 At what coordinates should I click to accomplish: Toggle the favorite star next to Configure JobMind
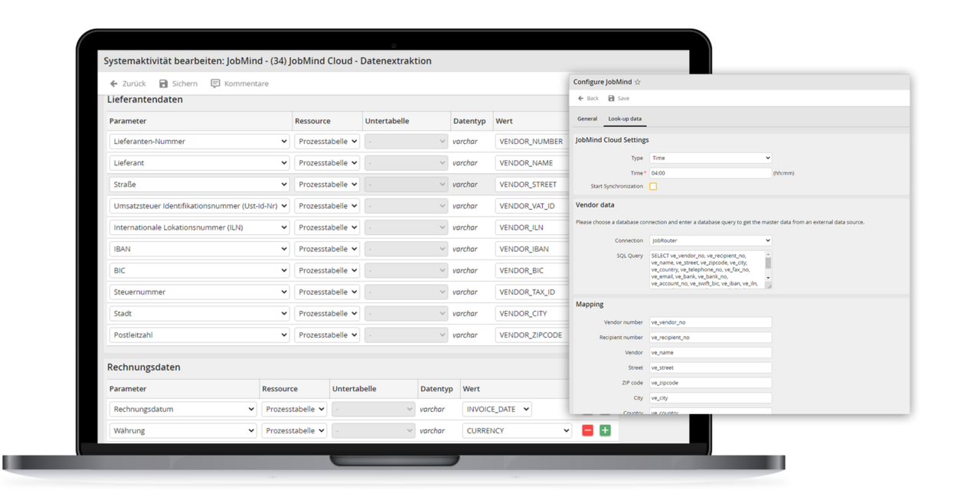(638, 82)
